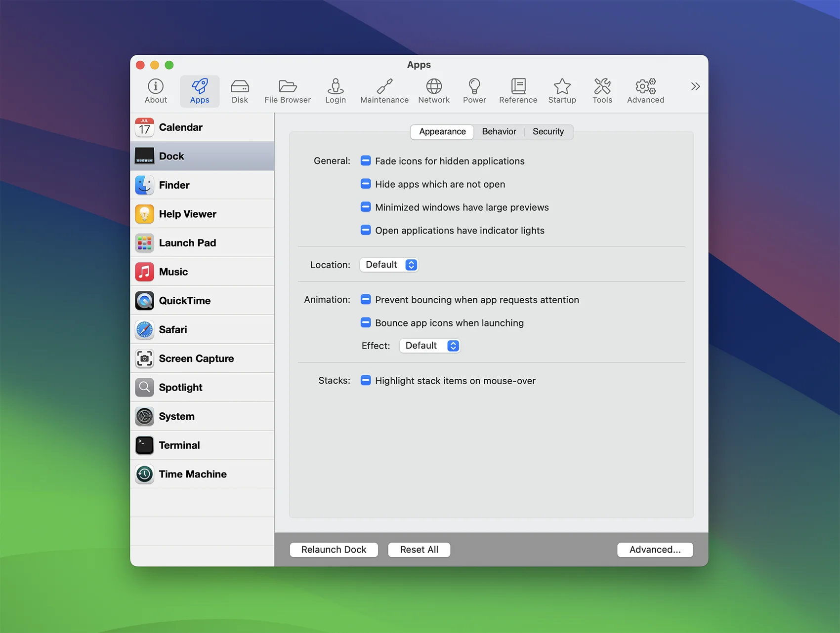This screenshot has width=840, height=633.
Task: Open the File Browser pane
Action: (288, 91)
